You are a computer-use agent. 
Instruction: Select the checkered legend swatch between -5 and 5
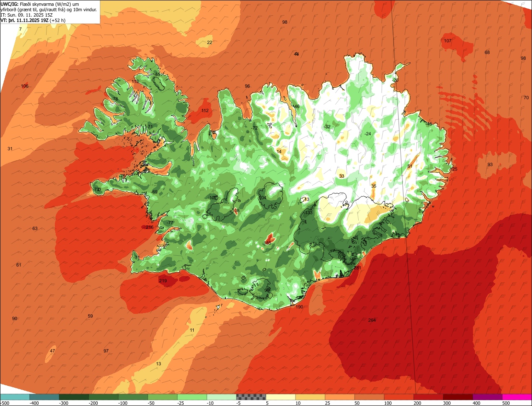(251, 397)
